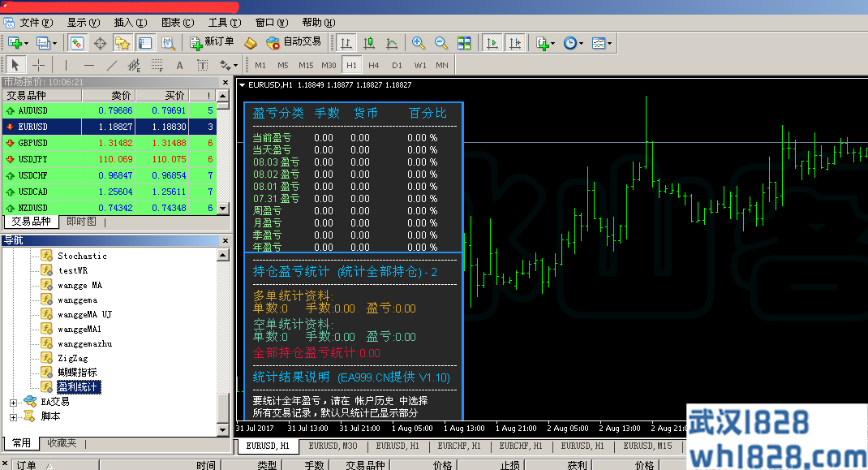Open the tile windows icon

tap(464, 42)
